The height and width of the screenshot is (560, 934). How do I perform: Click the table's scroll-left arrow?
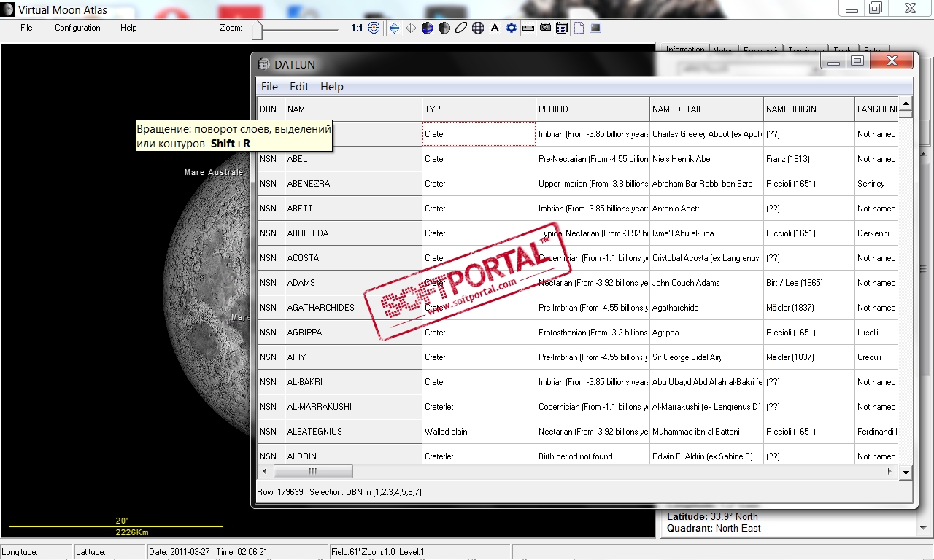coord(264,471)
